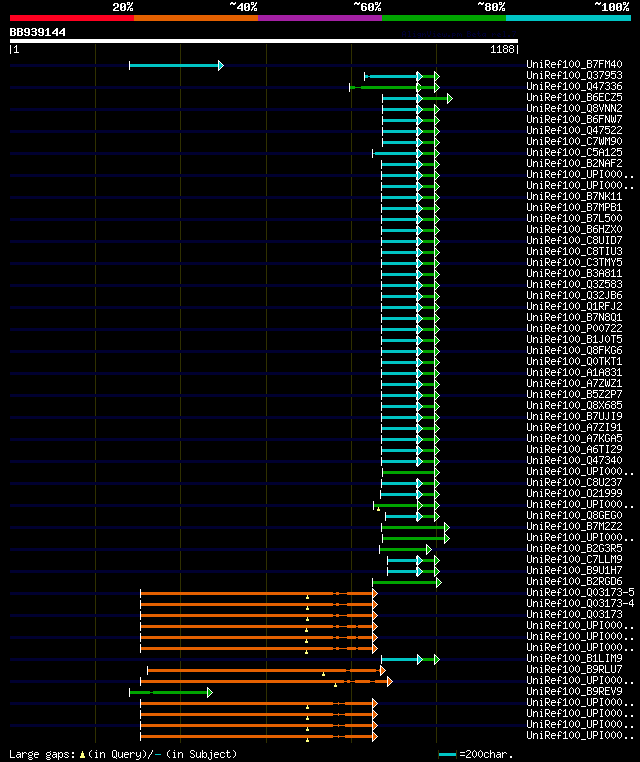Pick the UniRef100_Q3Z583 sequence label
The height and width of the screenshot is (762, 640).
point(574,284)
